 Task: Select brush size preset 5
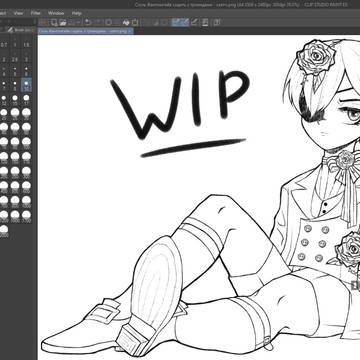pyautogui.click(x=15, y=71)
